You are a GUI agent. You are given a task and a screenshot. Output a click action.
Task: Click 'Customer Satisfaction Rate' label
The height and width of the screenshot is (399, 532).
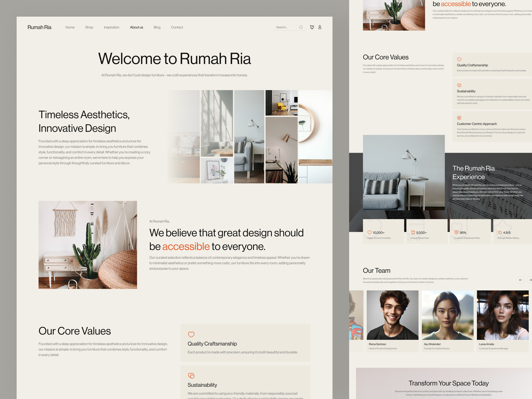pyautogui.click(x=467, y=238)
